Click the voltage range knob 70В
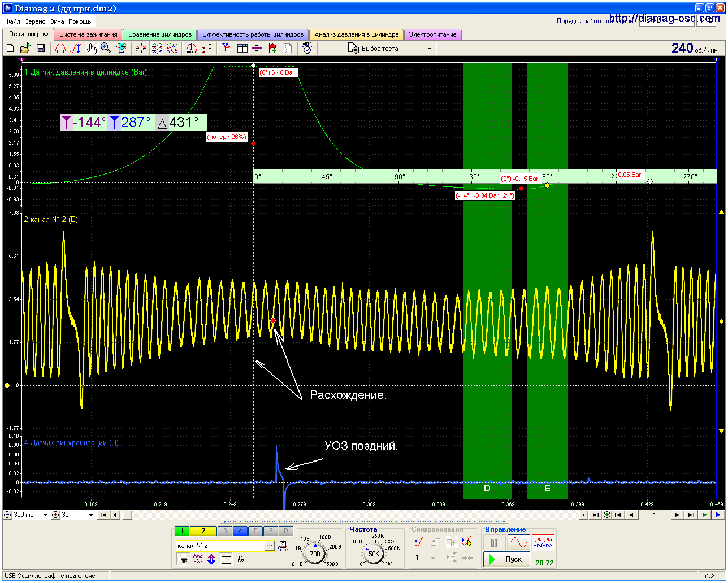The image size is (728, 583). point(315,554)
